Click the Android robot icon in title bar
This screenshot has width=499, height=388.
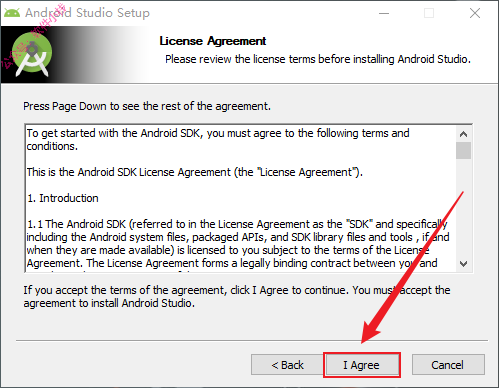click(x=12, y=13)
